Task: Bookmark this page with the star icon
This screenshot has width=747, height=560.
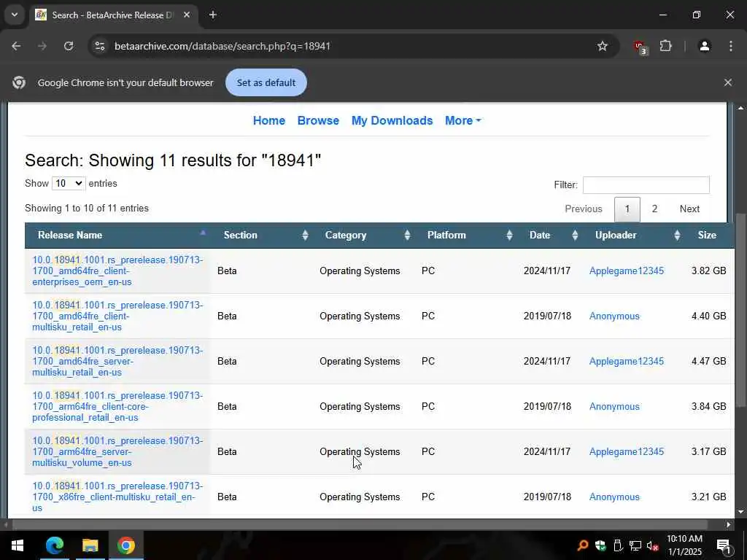Action: (x=602, y=46)
